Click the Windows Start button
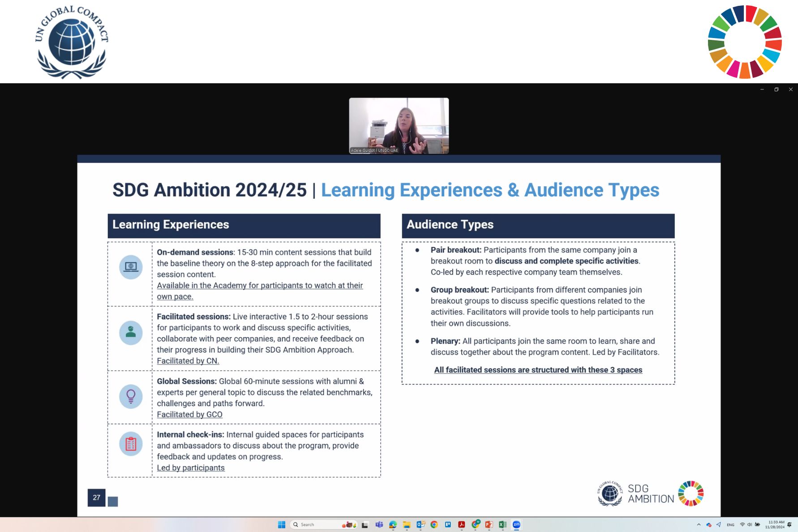 coord(282,524)
